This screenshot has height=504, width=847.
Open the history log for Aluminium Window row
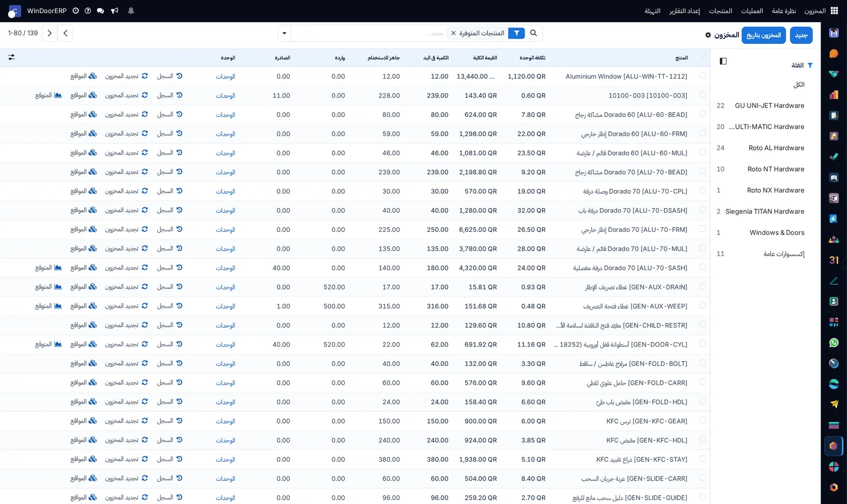pos(169,76)
